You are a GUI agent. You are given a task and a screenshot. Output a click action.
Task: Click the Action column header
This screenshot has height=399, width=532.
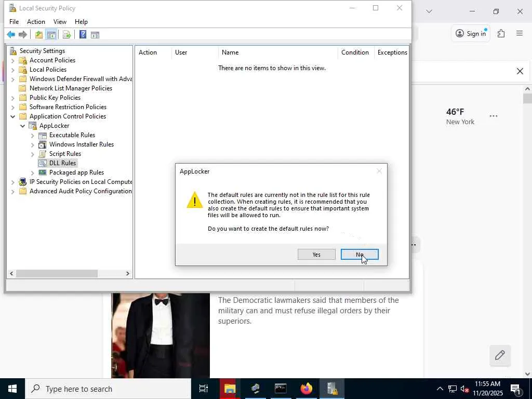(x=153, y=52)
